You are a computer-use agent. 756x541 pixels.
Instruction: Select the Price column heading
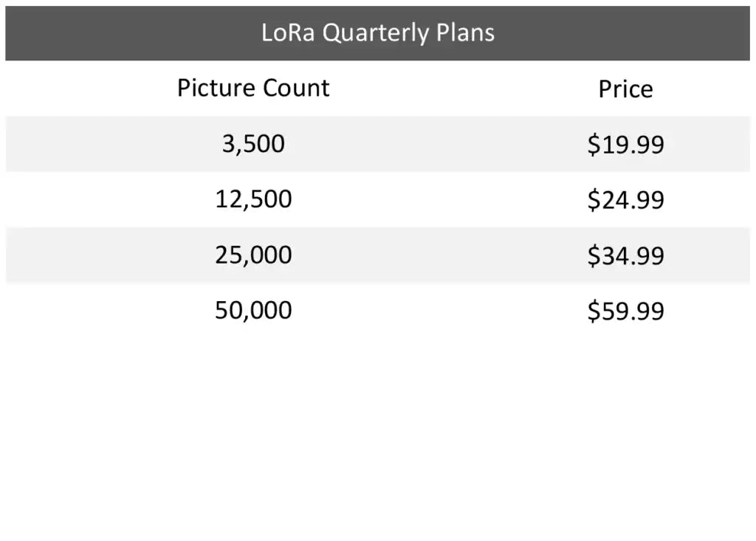625,89
